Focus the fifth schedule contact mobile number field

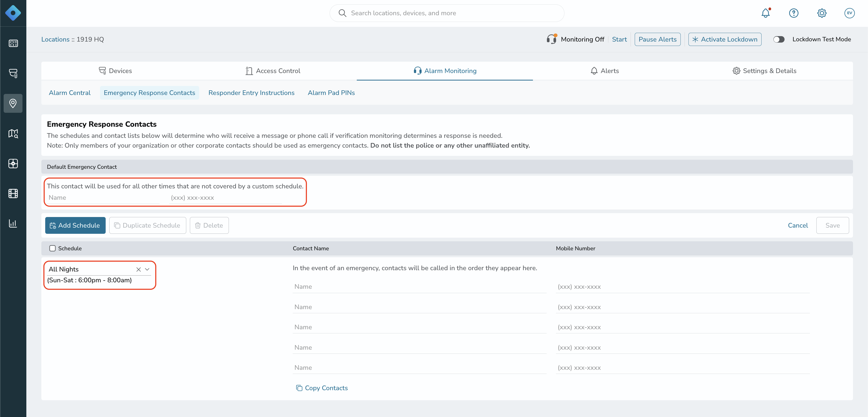[683, 367]
